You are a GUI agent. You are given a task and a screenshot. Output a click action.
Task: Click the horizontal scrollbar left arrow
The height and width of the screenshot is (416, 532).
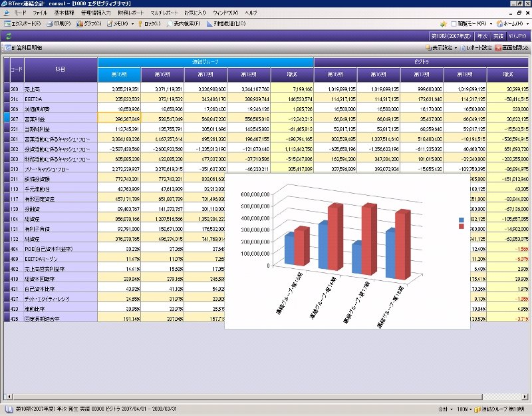(9, 397)
